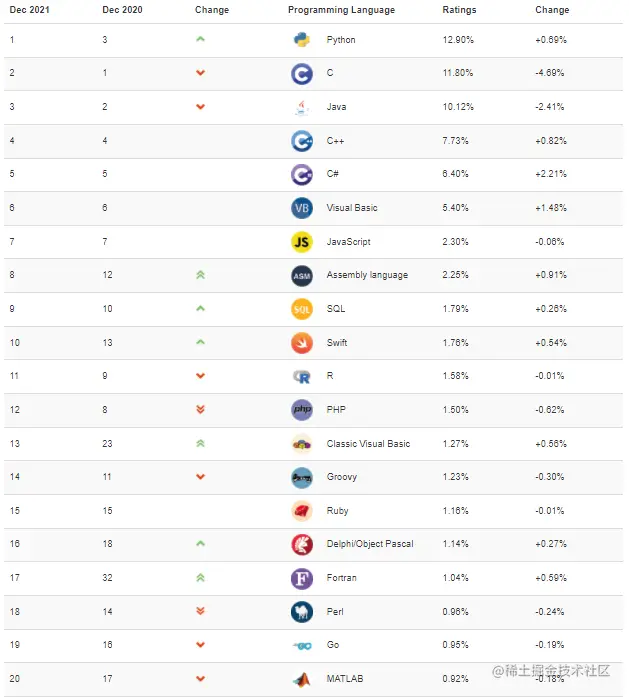Click the purple PHP logo icon
This screenshot has width=629, height=697.
(302, 409)
